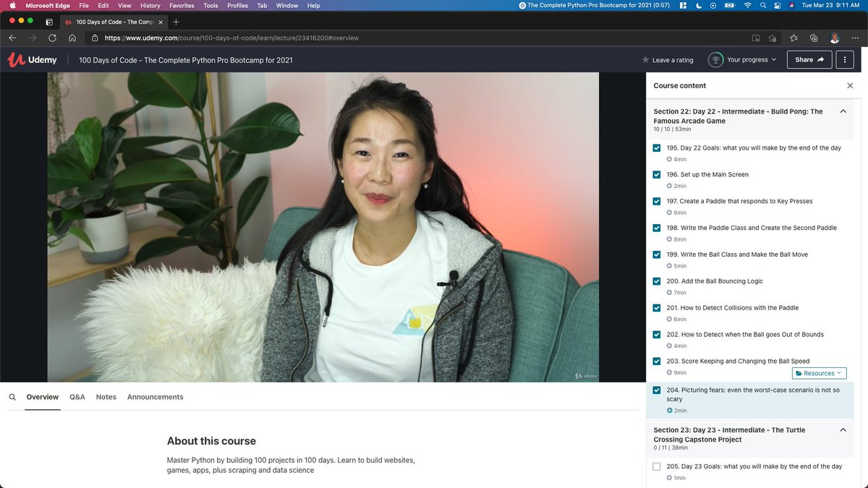Open the Your progress dropdown

[x=743, y=60]
